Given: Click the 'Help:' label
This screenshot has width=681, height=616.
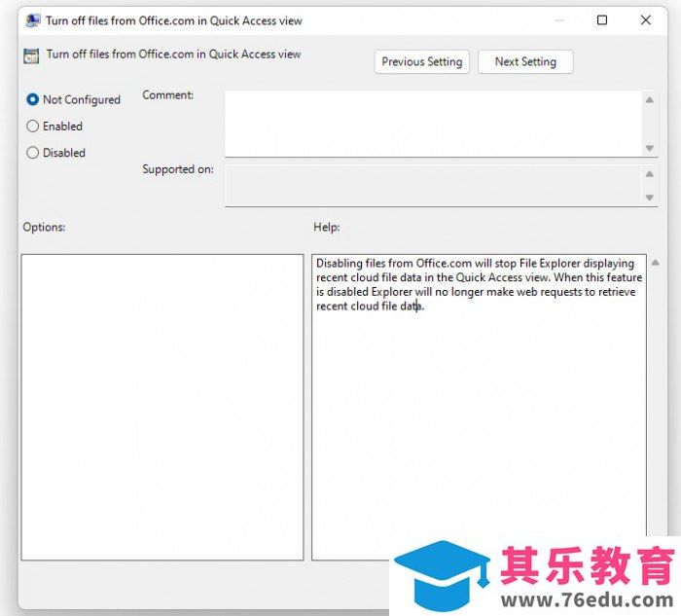Looking at the screenshot, I should [327, 227].
